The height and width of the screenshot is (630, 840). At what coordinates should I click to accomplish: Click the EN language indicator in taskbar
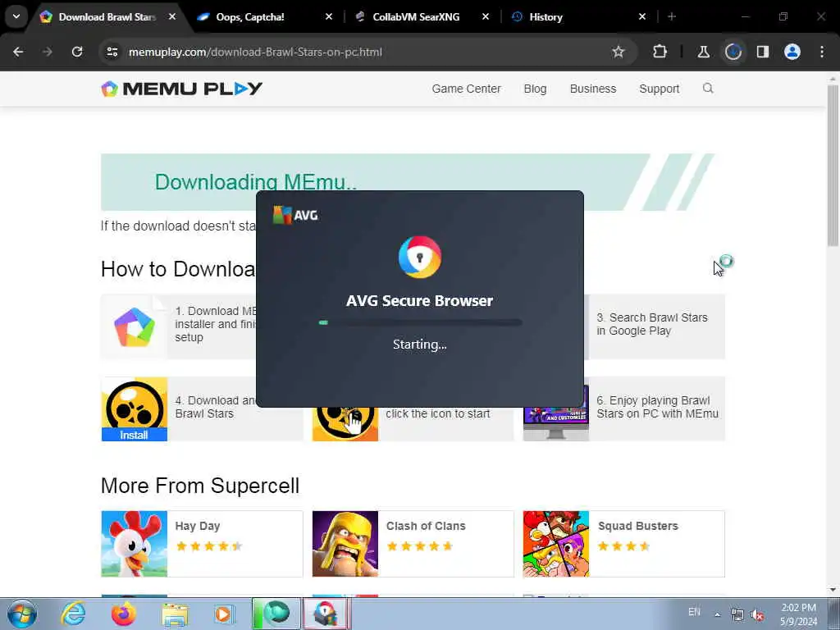tap(694, 612)
